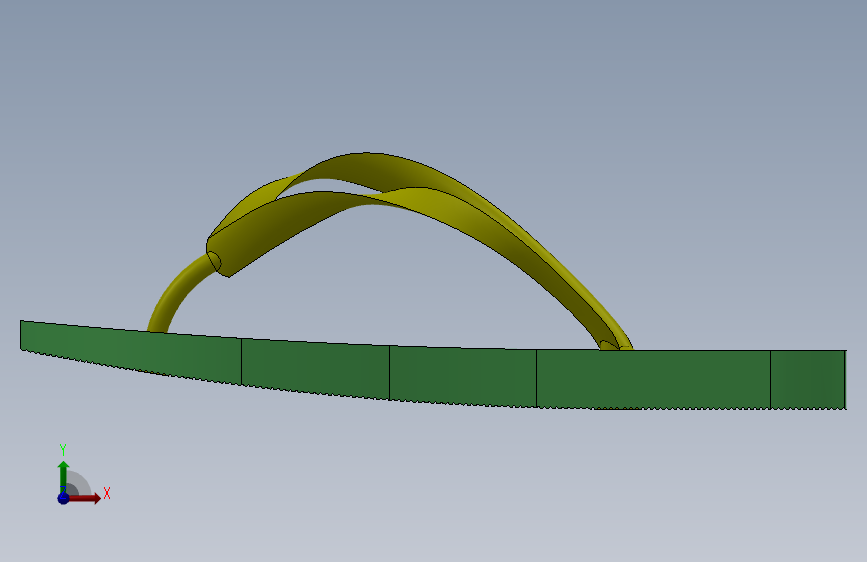This screenshot has height=562, width=867.
Task: Click the blue Z axis ball of the triad
Action: pos(63,498)
